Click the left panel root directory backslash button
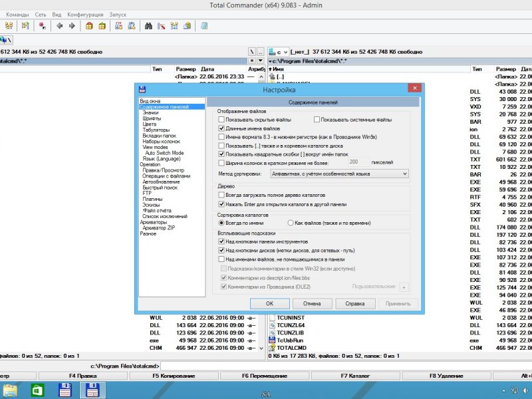Viewport: 532px width, 399px height. point(252,52)
